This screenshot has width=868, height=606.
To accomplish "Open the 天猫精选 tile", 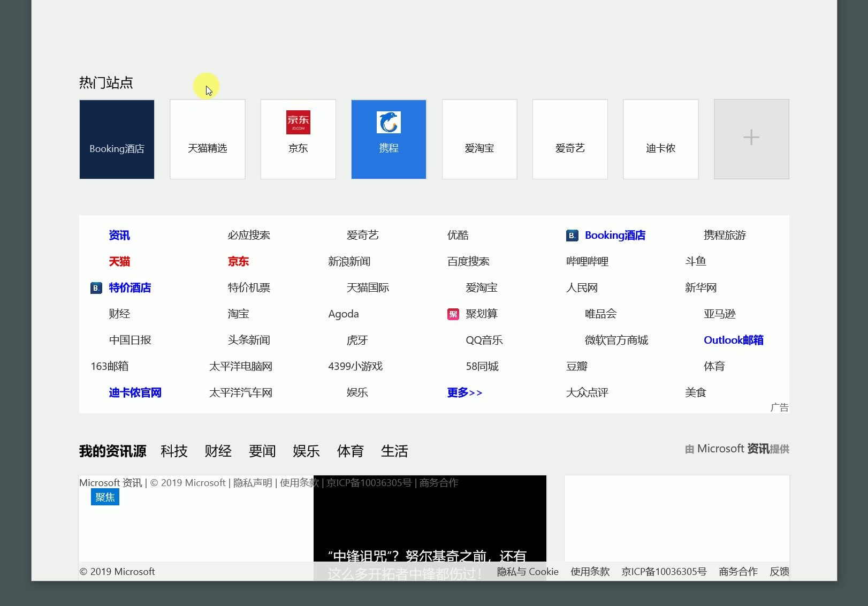I will [208, 139].
